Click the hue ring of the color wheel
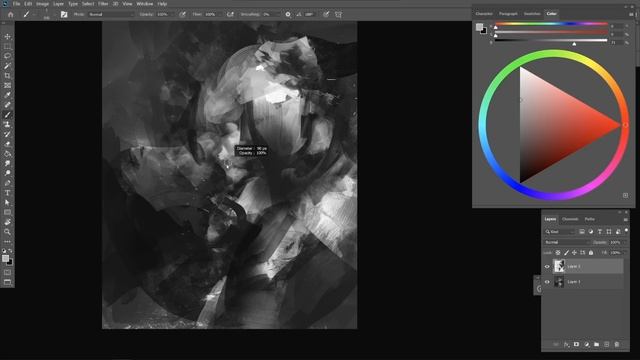Viewport: 640px width, 360px height. (553, 54)
